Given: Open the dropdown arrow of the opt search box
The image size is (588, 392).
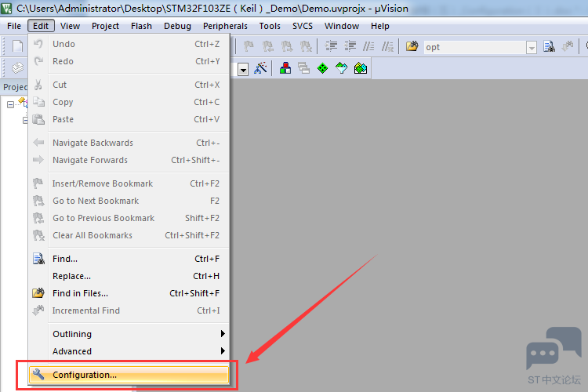Looking at the screenshot, I should pos(532,47).
